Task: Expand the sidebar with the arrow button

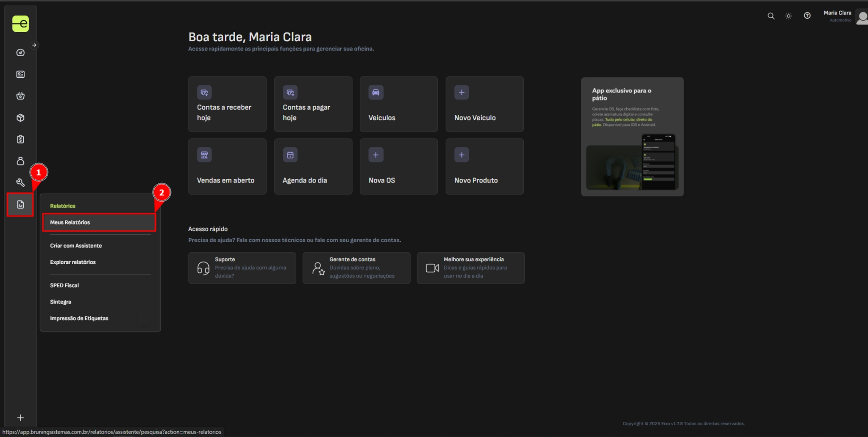Action: click(x=34, y=45)
